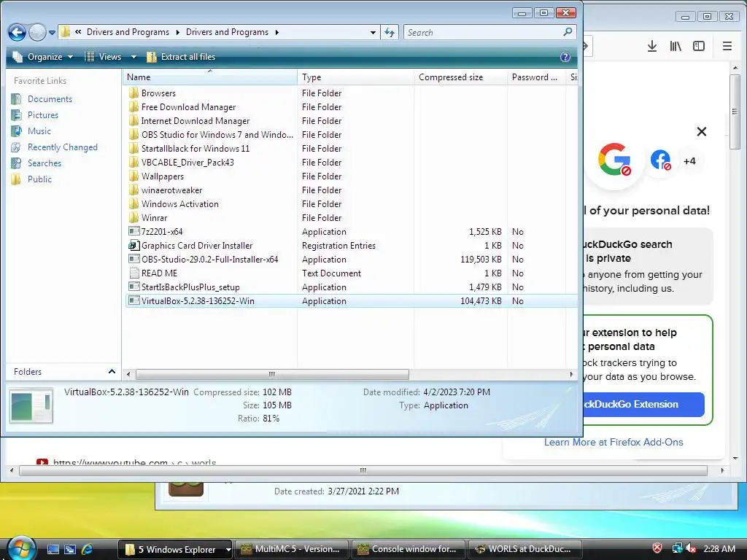
Task: Open Firefox library icon
Action: [x=675, y=46]
